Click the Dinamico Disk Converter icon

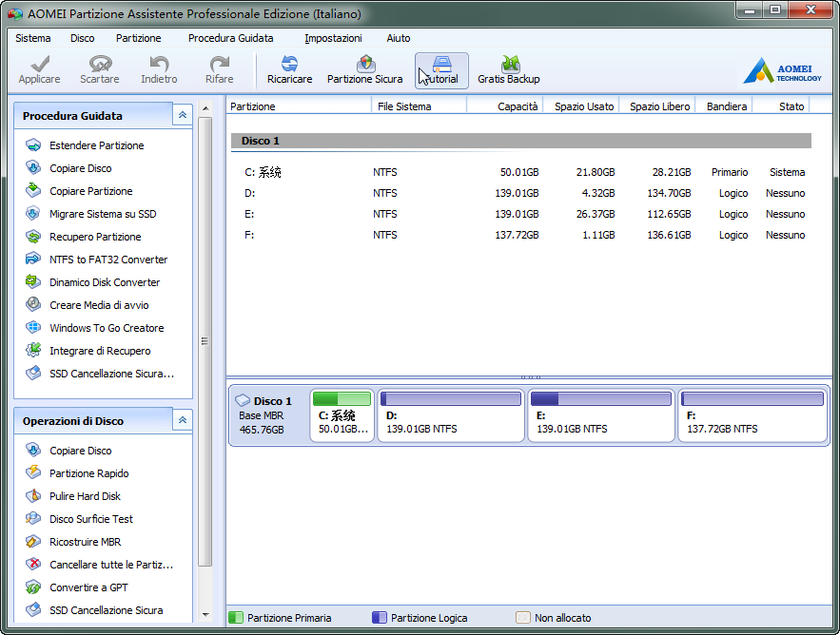pos(33,281)
